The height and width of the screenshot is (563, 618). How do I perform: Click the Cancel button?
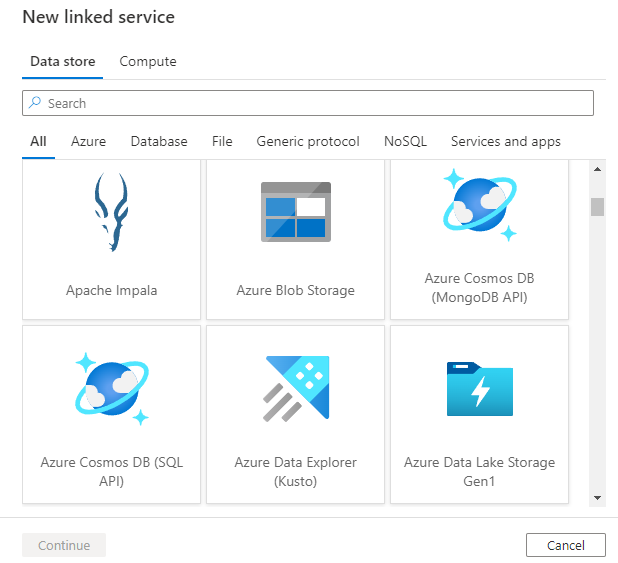coord(566,545)
